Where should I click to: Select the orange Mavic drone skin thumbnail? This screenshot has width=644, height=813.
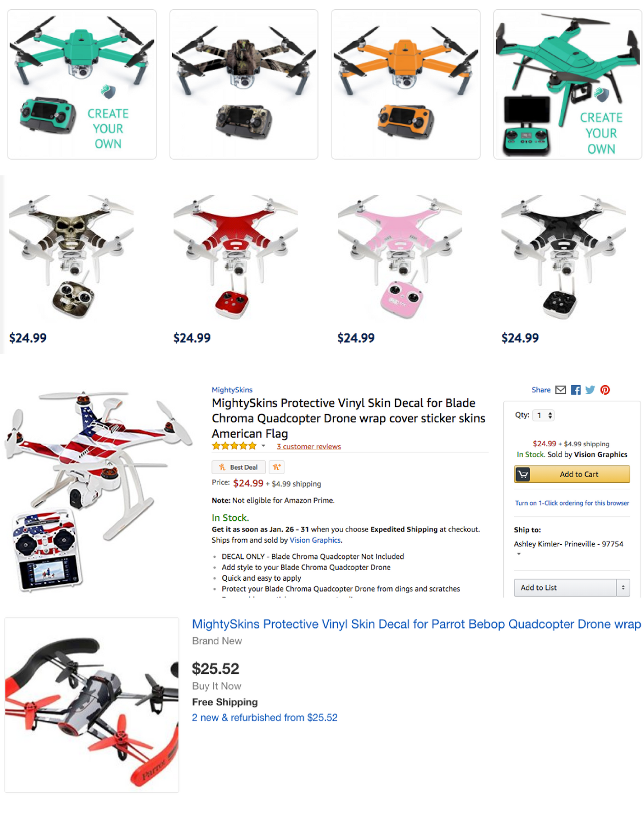405,84
